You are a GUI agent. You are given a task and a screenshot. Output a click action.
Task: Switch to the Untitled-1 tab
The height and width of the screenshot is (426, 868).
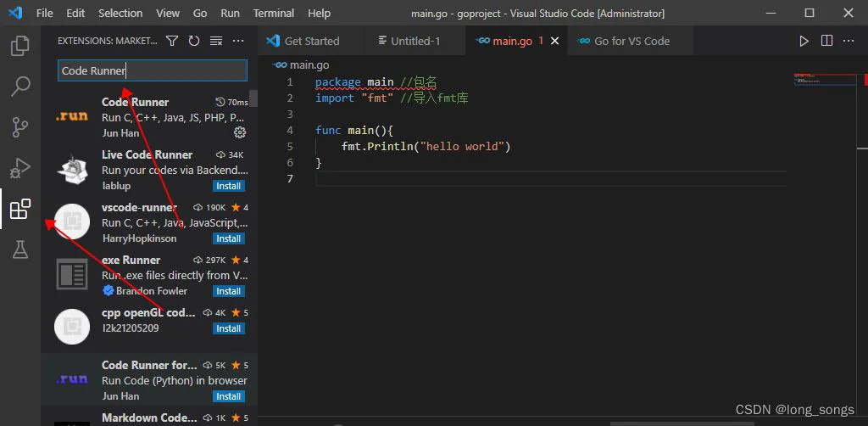tap(415, 41)
